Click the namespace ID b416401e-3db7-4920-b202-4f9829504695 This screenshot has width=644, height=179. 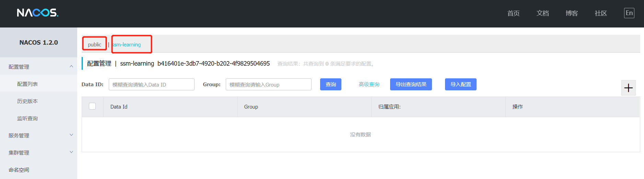click(213, 64)
